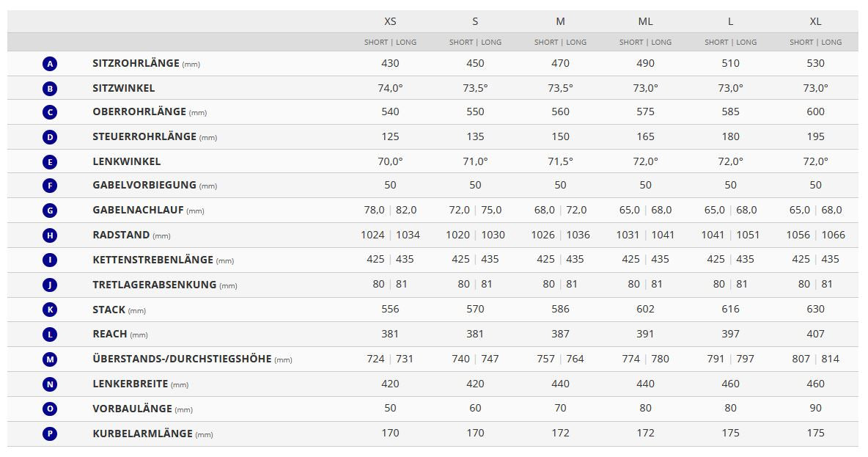Click the blue A badge for Sitzrohrlänge
Image resolution: width=868 pixels, height=457 pixels.
[x=50, y=64]
